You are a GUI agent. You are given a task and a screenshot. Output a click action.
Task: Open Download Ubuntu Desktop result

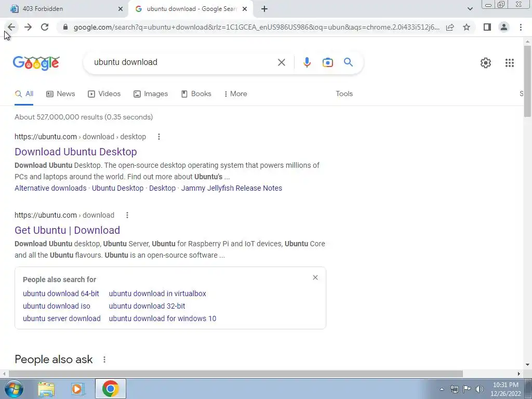click(x=76, y=152)
